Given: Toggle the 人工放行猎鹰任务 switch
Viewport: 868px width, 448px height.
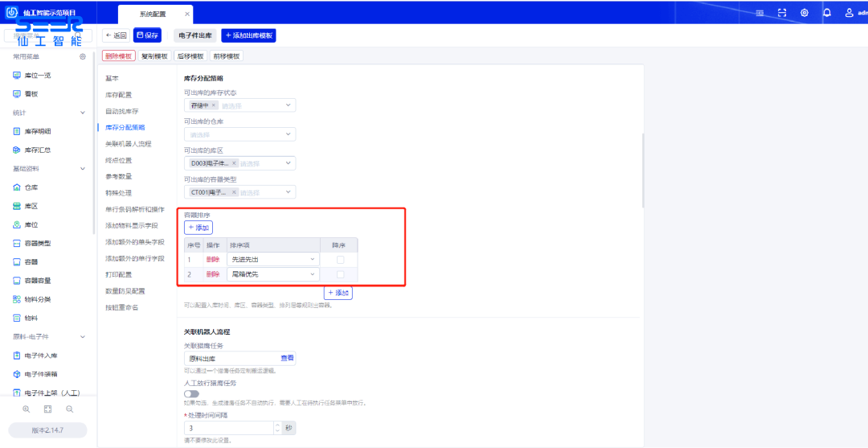Looking at the screenshot, I should coord(192,393).
